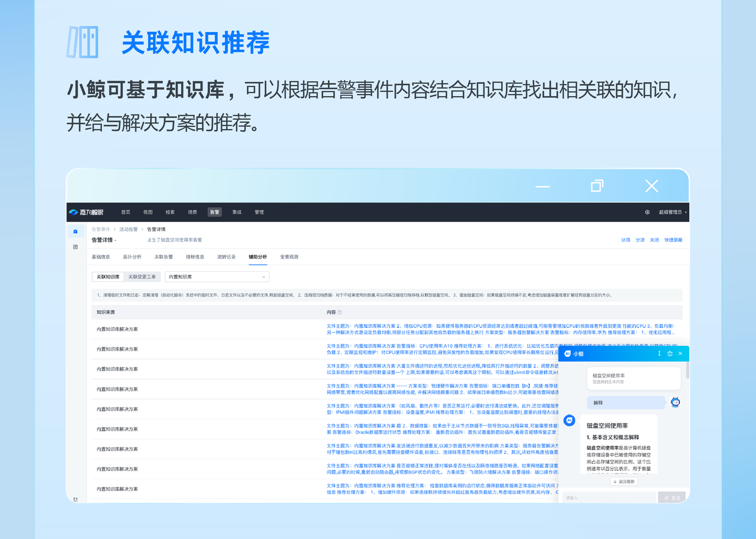Expand the sidebar using the bottom-left collapse icon
Screen dimensions: 756x539
point(76,499)
